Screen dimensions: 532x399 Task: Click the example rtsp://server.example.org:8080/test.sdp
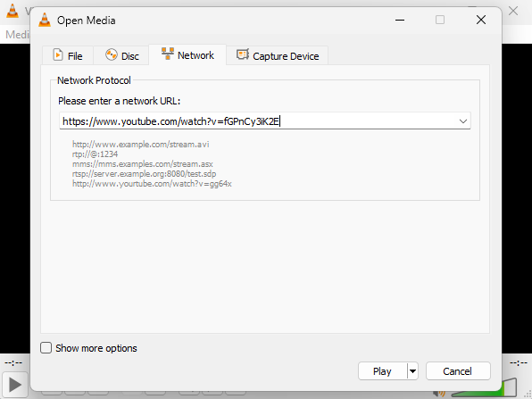click(144, 174)
